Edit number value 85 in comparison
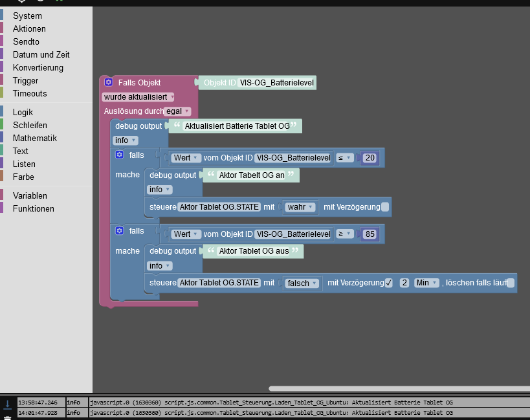 370,234
